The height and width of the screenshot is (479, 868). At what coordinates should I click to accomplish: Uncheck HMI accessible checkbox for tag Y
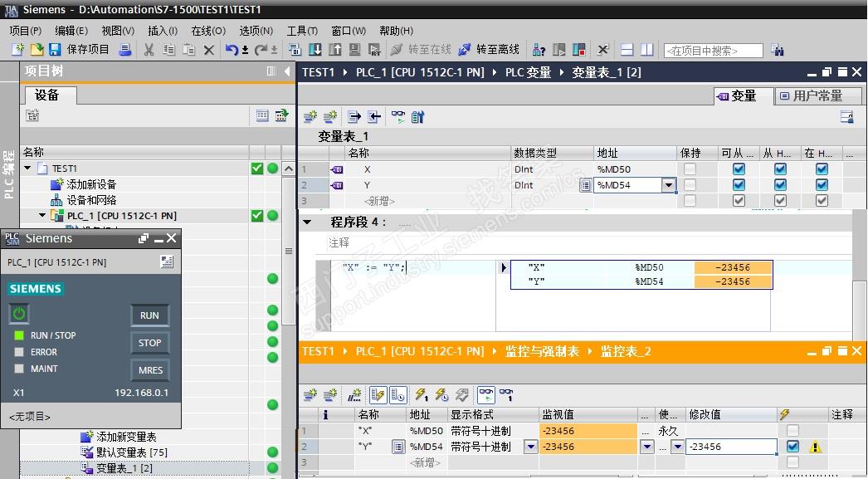click(739, 185)
